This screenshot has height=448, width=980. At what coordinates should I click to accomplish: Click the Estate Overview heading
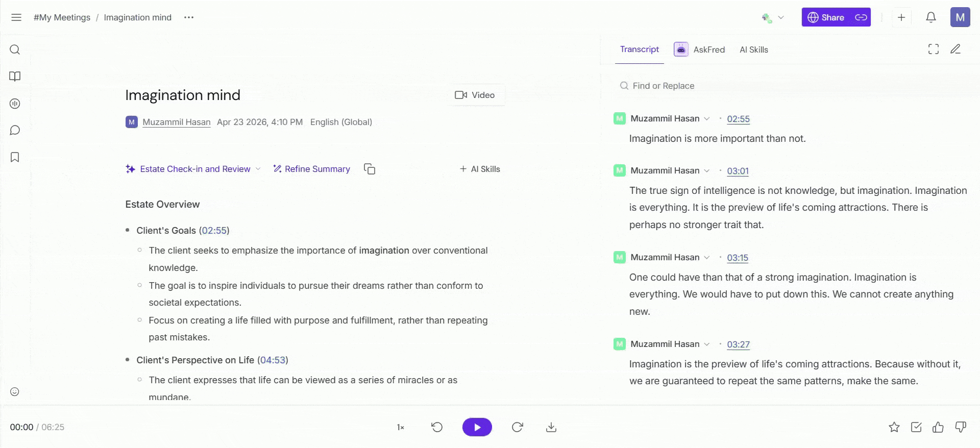click(x=162, y=204)
